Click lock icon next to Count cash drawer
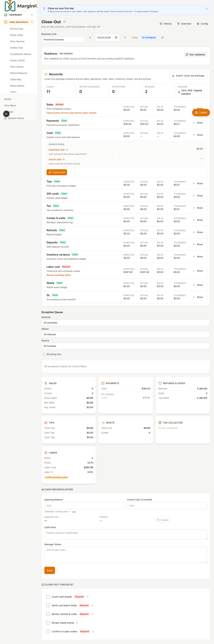Viewport: 214px width, 644px height. click(x=88, y=597)
